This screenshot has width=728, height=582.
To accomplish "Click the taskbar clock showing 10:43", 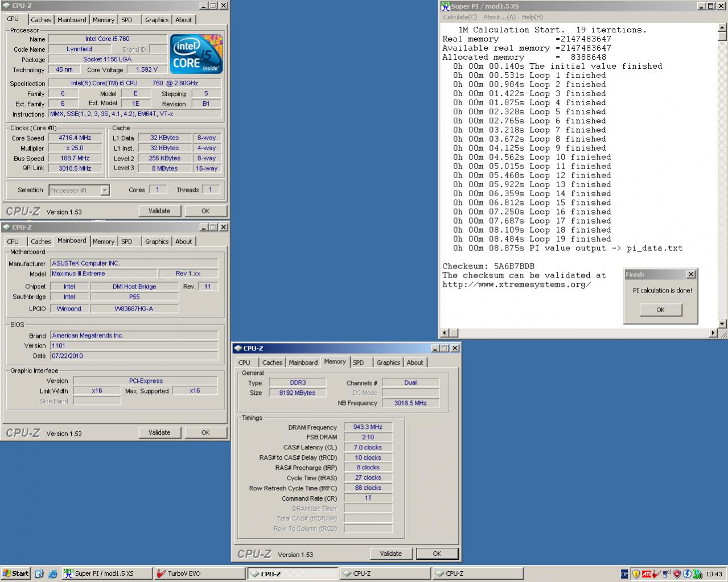I will tap(714, 574).
